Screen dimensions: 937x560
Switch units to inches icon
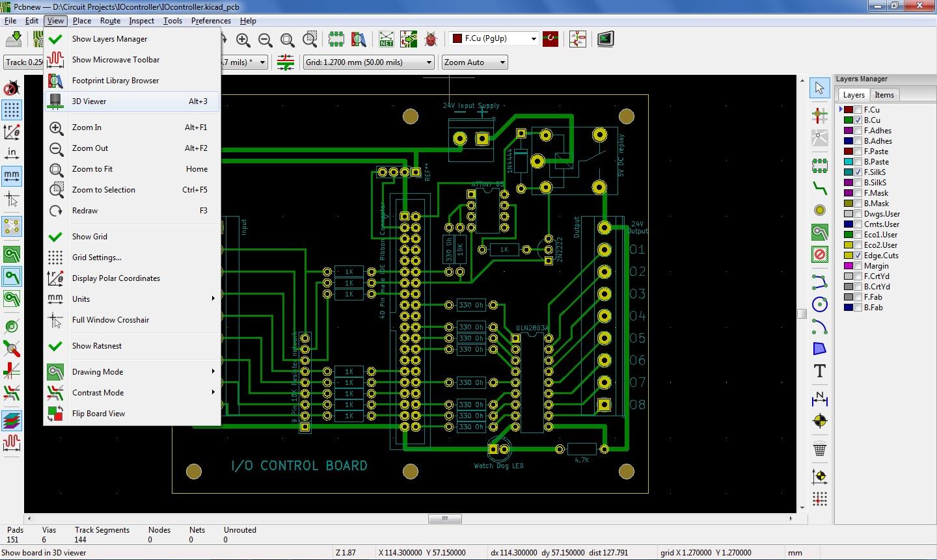[x=12, y=153]
